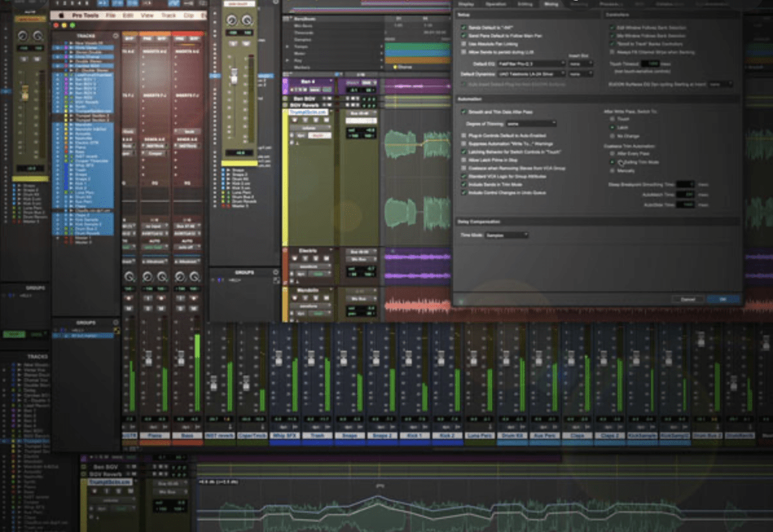This screenshot has height=532, width=773.
Task: Open the Delay Compensation Time Mode dropdown
Action: [x=506, y=235]
